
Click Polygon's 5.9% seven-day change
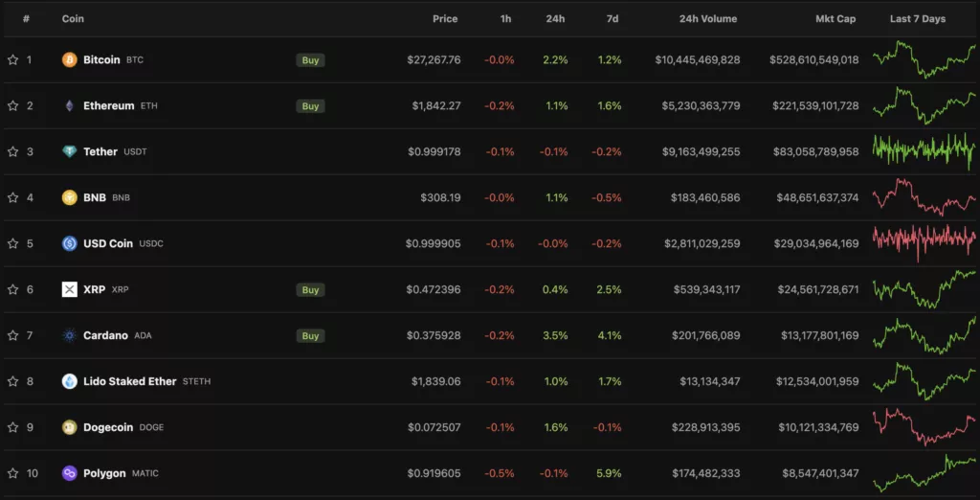610,473
